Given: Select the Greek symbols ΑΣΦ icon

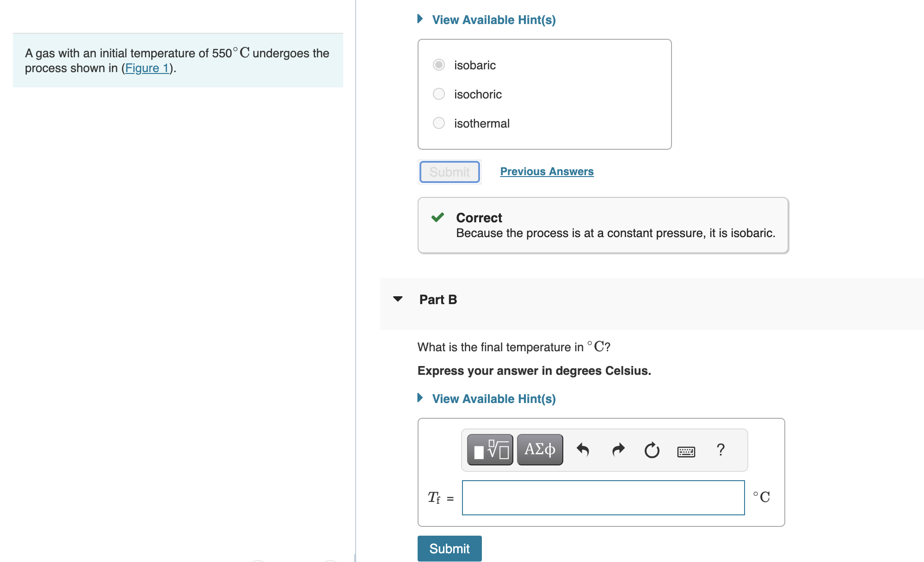Looking at the screenshot, I should coord(539,449).
